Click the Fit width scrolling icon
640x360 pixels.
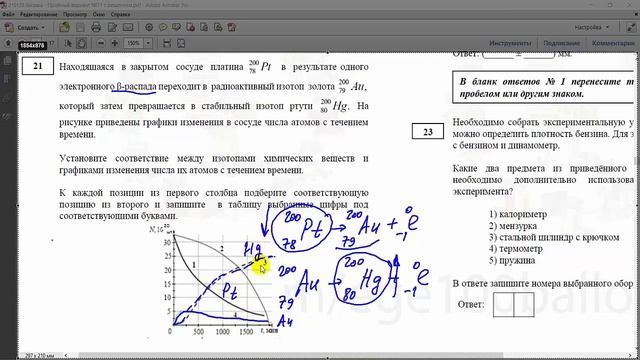pos(167,43)
